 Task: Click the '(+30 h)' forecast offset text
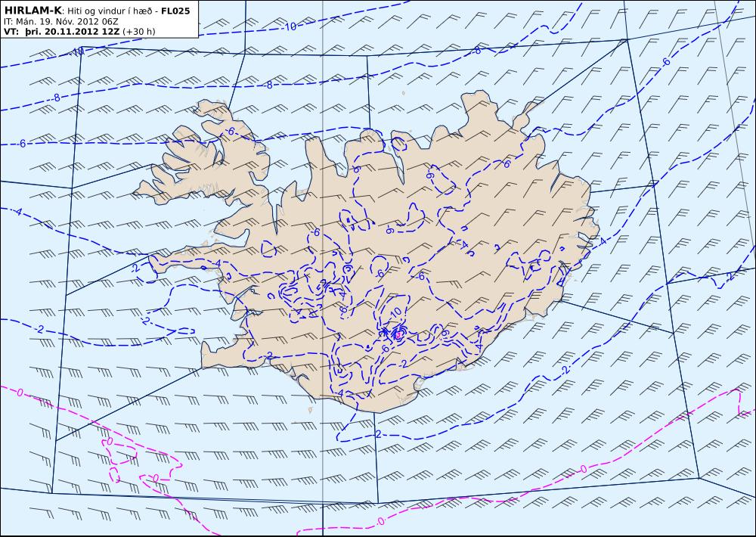pyautogui.click(x=139, y=32)
